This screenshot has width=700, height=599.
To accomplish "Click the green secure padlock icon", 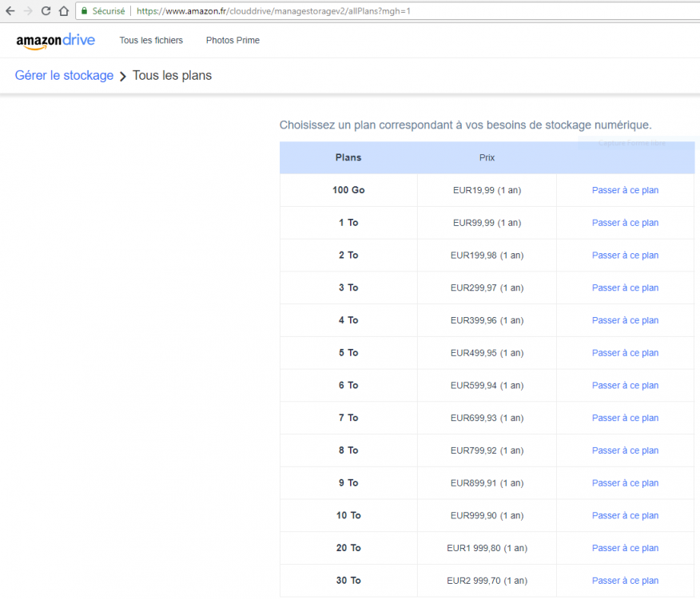I will 84,11.
